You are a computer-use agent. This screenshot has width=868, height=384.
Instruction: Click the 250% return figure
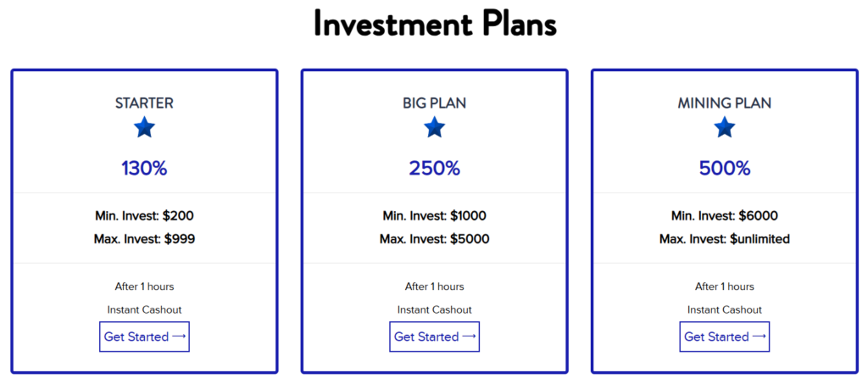pyautogui.click(x=434, y=168)
